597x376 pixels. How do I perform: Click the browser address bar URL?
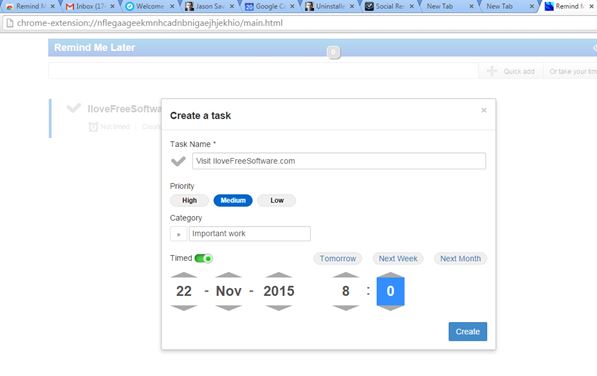point(150,23)
